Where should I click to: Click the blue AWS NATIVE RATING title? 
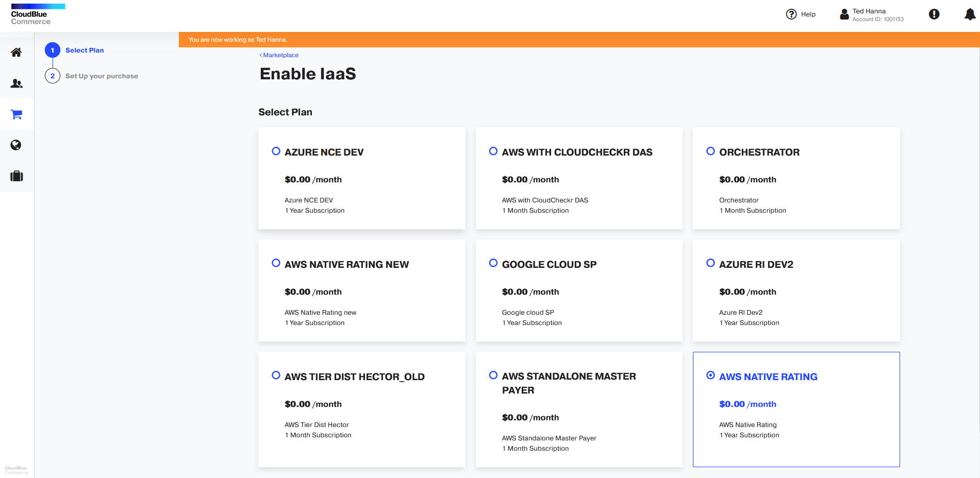click(x=768, y=377)
